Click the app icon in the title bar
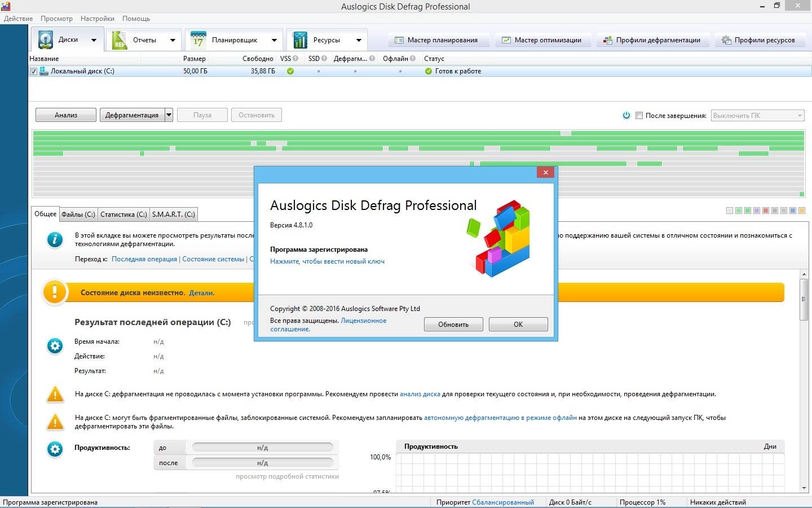812x508 pixels. coord(5,6)
